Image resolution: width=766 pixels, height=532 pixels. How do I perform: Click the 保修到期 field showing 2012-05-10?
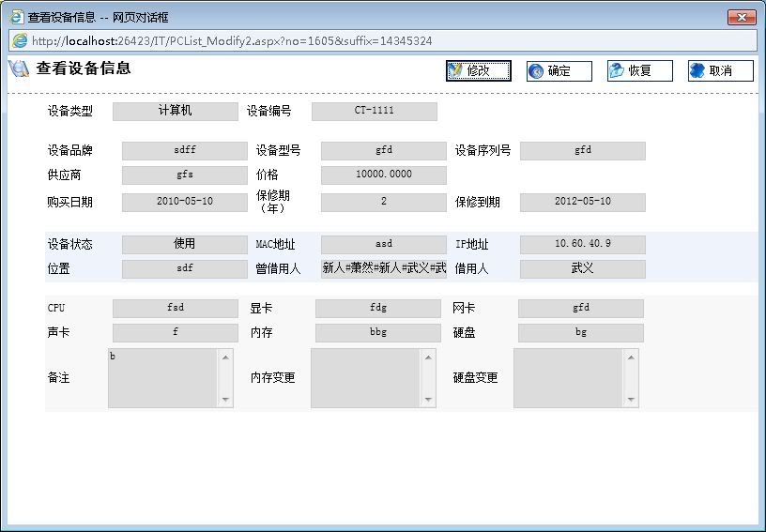coord(582,203)
